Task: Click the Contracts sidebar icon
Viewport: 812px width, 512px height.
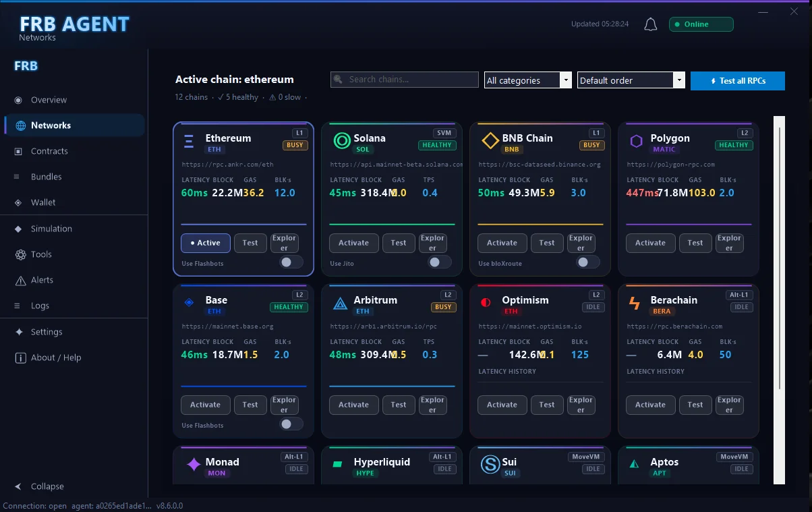Action: click(x=18, y=151)
